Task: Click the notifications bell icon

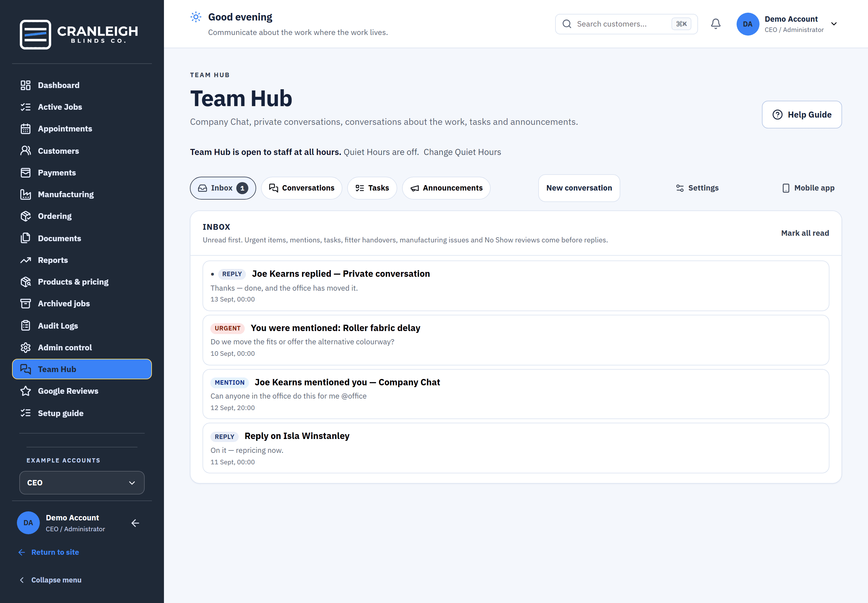Action: tap(715, 24)
